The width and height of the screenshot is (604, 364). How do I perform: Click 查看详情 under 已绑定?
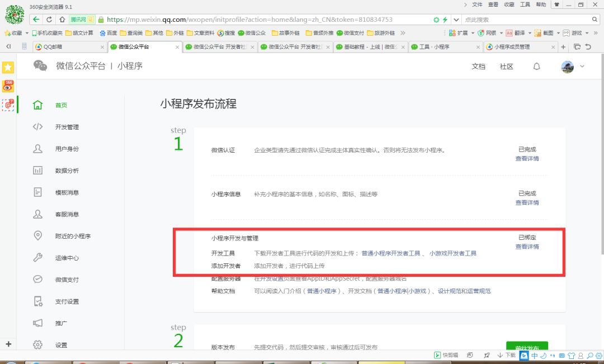pyautogui.click(x=527, y=247)
